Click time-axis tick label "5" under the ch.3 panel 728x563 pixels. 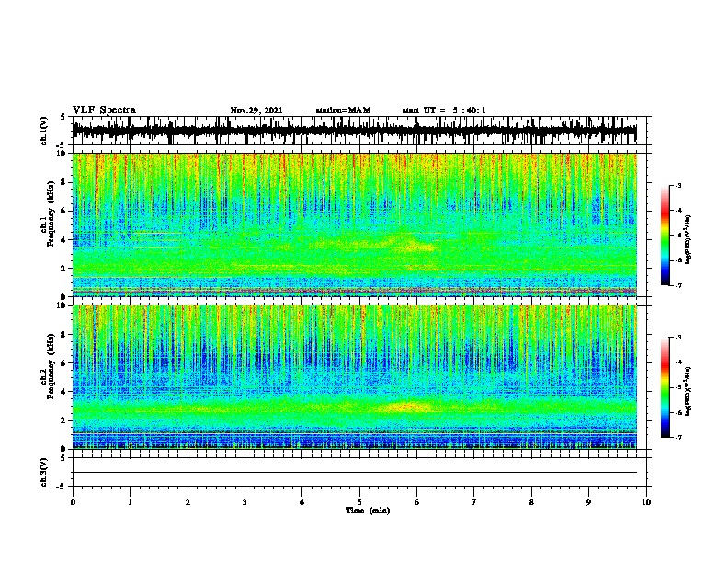coord(359,501)
